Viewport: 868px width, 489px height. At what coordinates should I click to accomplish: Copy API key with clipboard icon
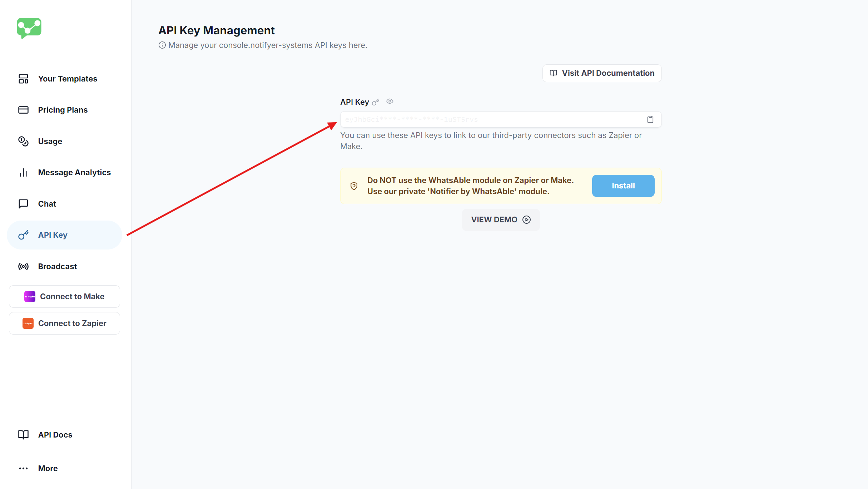click(x=650, y=119)
